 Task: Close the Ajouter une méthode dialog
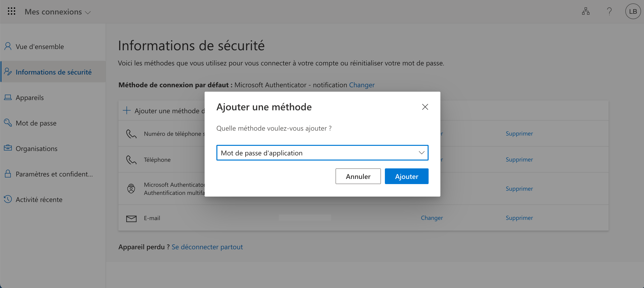(425, 107)
